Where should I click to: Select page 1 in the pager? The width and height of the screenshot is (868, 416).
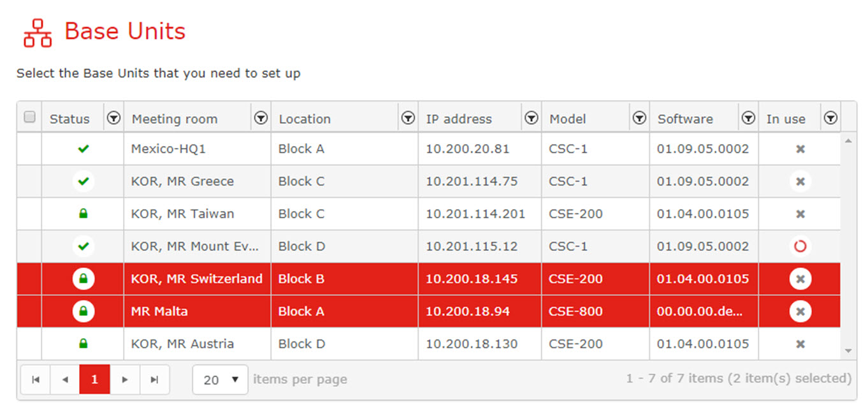tap(95, 379)
